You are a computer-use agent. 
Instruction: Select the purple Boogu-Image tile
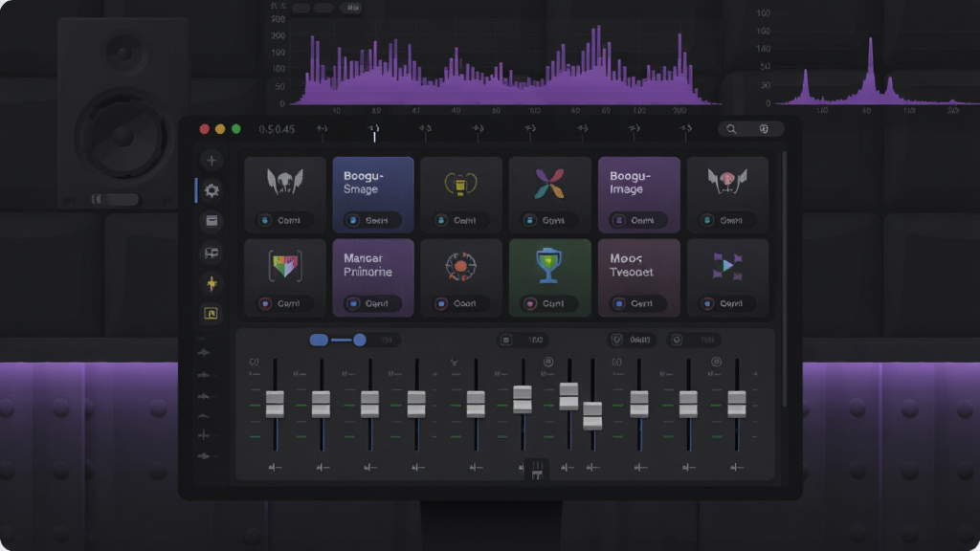[x=638, y=195]
